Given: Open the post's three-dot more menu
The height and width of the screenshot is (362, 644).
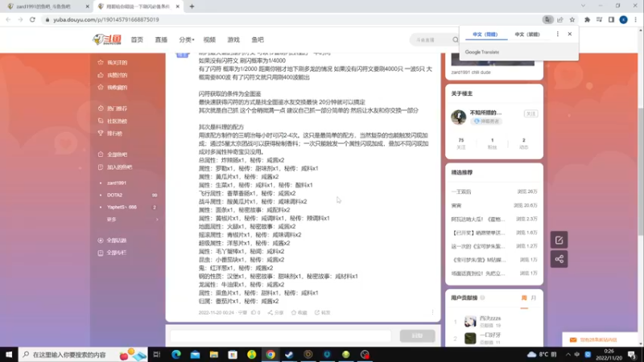Looking at the screenshot, I should 432,312.
